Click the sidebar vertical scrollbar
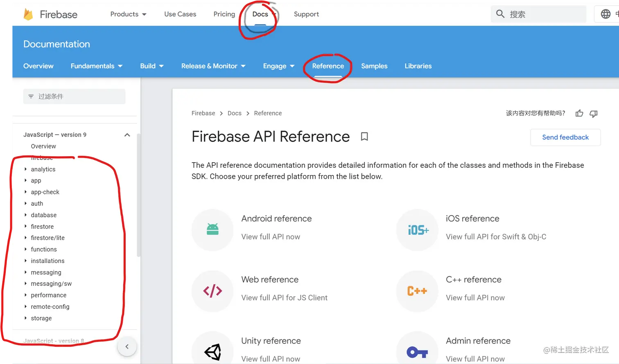619x364 pixels. pyautogui.click(x=138, y=195)
